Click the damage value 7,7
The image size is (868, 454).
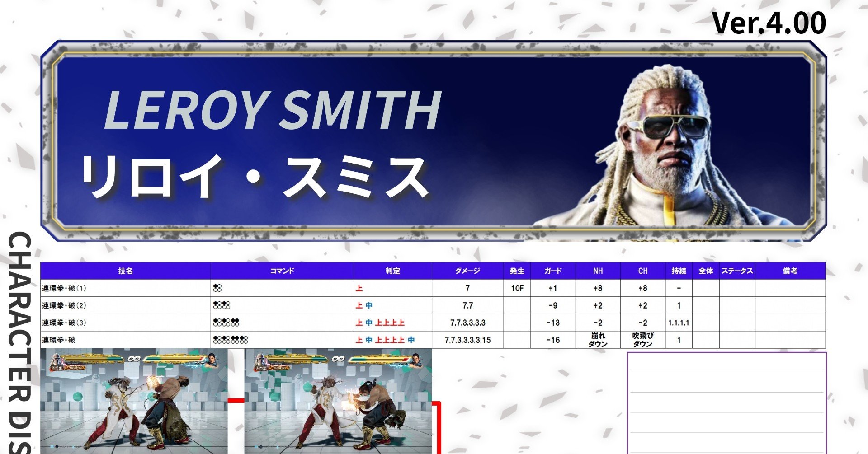[x=468, y=305]
